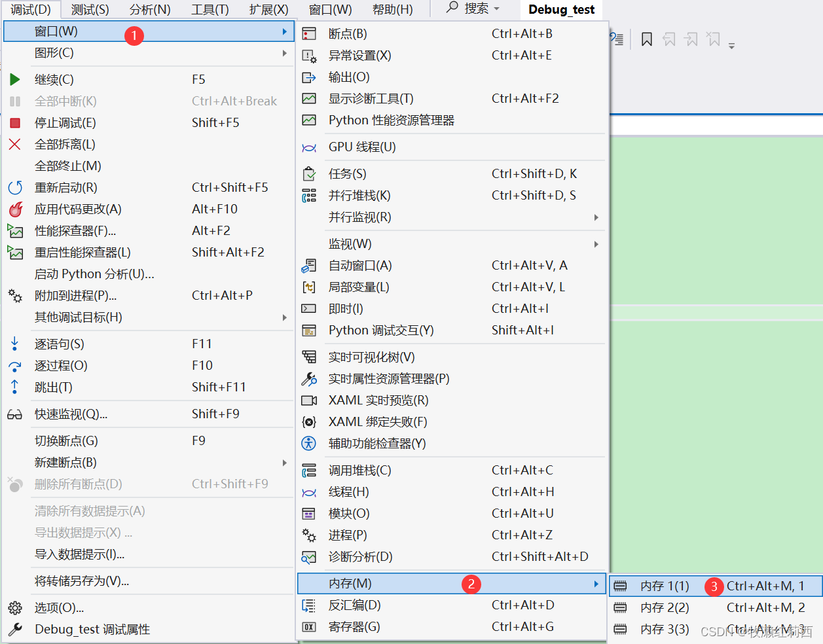Select the 内存 1(1) memory window entry
This screenshot has width=823, height=644.
667,586
